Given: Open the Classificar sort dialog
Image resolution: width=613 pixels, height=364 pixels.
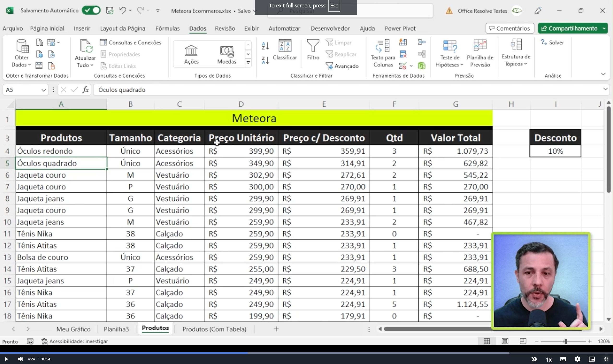Looking at the screenshot, I should 285,50.
